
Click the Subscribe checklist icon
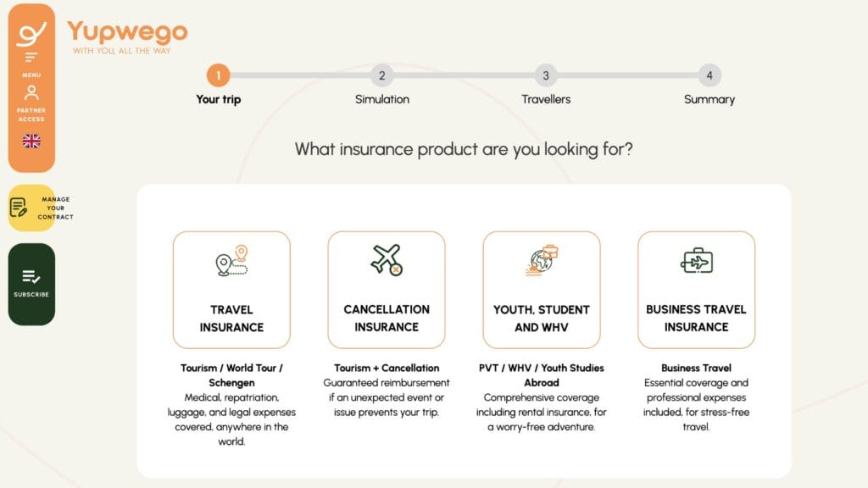pos(31,275)
